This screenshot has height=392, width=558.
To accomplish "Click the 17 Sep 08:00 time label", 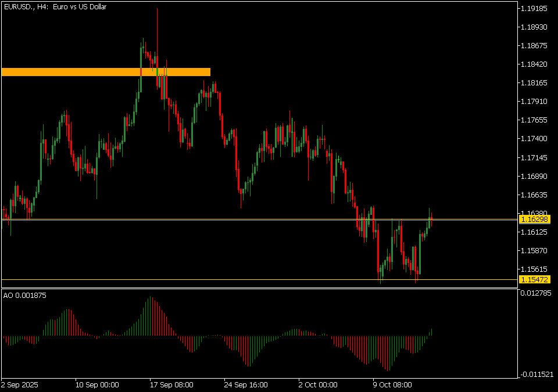I will click(171, 384).
